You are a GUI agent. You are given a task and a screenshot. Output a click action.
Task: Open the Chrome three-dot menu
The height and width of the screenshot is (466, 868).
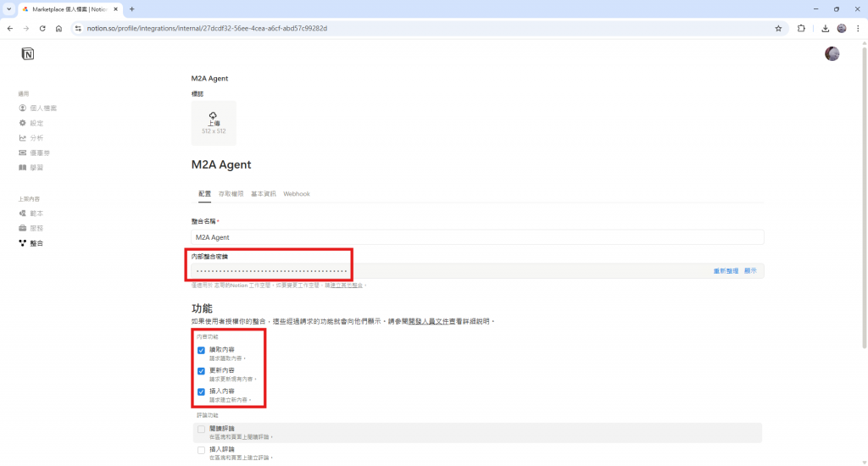click(x=858, y=28)
